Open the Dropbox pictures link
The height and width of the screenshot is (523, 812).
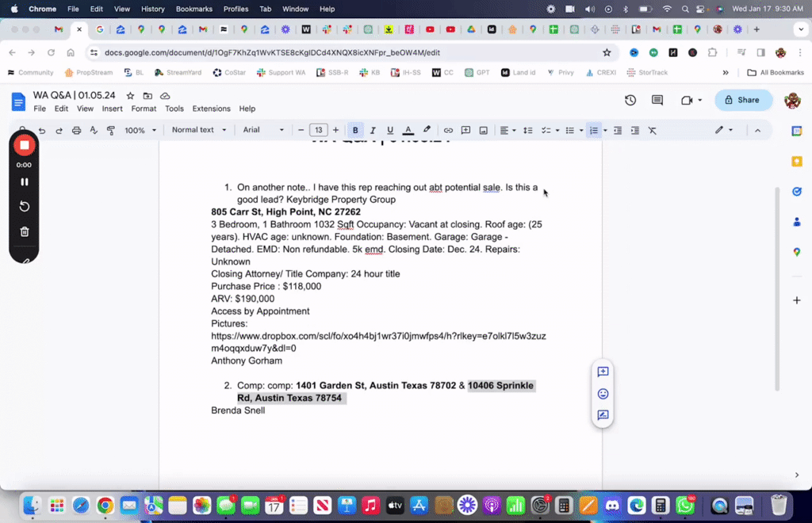coord(378,342)
